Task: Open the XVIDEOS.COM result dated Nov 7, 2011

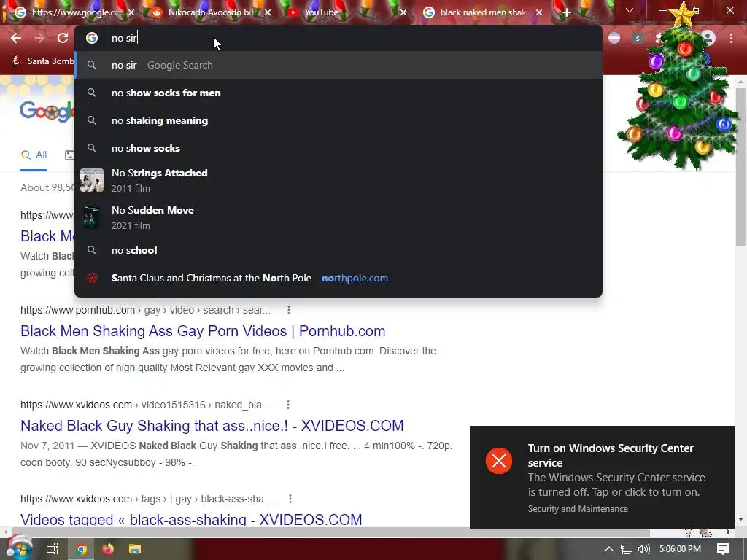Action: coord(212,426)
